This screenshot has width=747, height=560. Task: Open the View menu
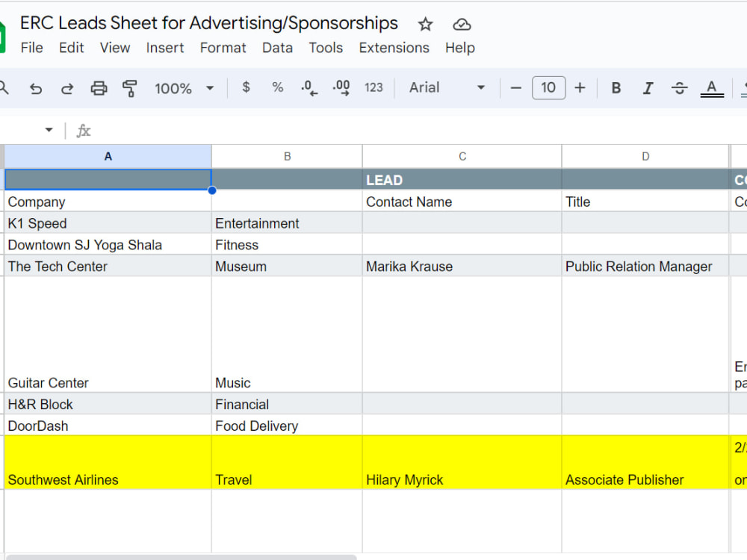(115, 48)
